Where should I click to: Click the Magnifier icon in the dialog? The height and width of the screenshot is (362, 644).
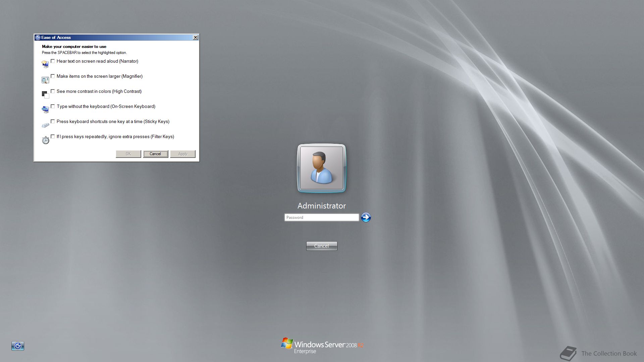pos(45,80)
